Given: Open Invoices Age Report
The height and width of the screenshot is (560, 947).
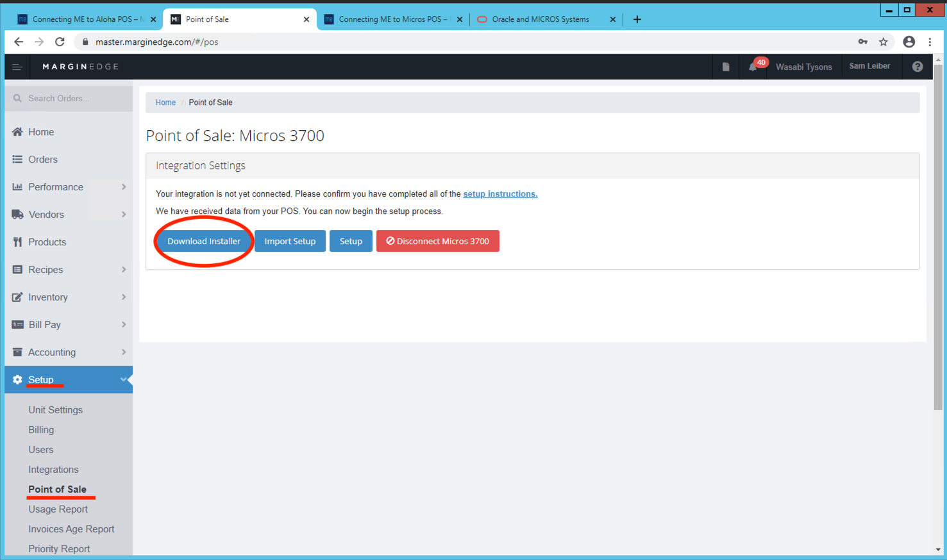Looking at the screenshot, I should click(x=71, y=529).
